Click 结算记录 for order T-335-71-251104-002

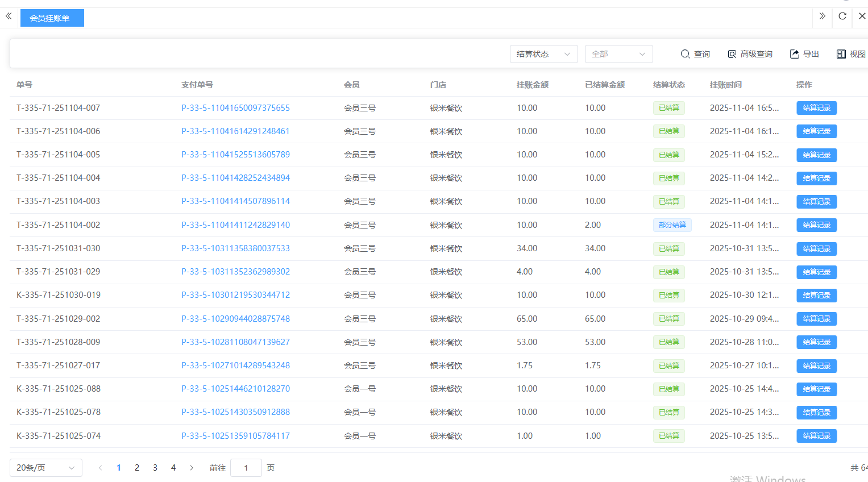[816, 225]
